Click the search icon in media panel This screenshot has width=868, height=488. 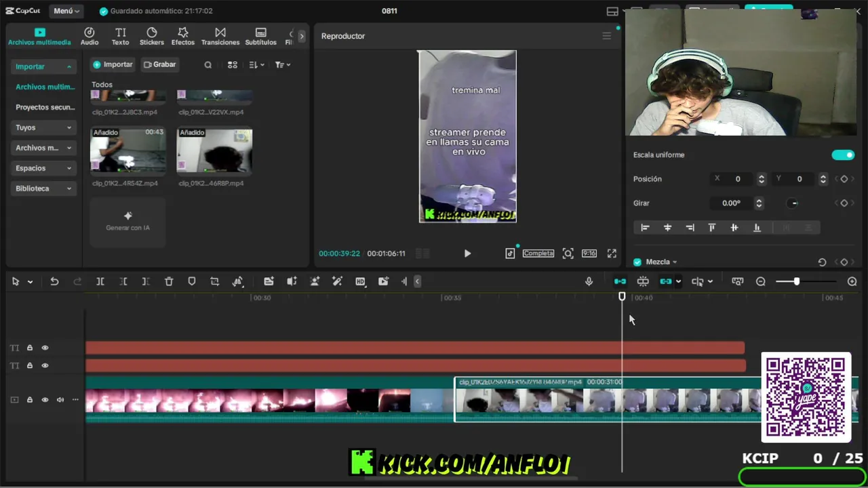coord(208,65)
